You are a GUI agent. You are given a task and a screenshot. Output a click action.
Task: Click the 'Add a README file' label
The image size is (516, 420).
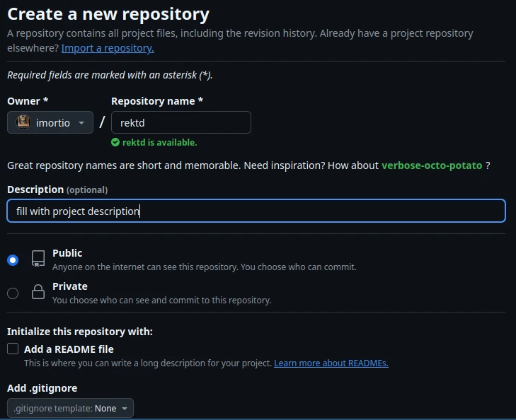click(x=69, y=349)
